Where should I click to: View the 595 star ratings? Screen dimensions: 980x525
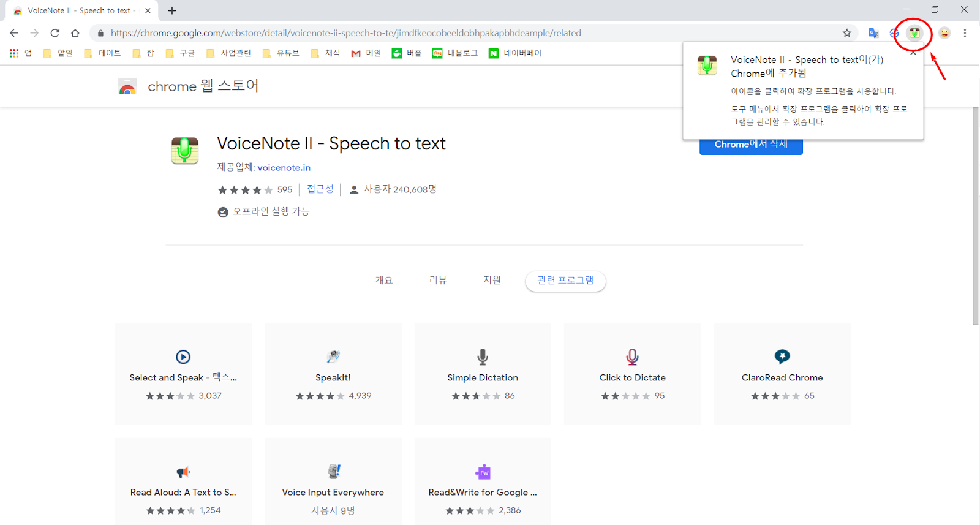click(x=255, y=190)
